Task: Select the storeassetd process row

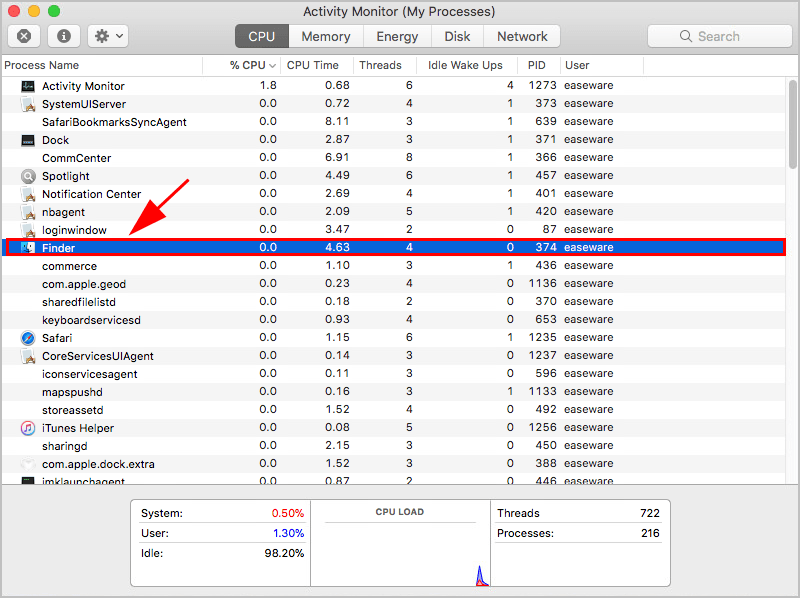Action: click(x=394, y=410)
